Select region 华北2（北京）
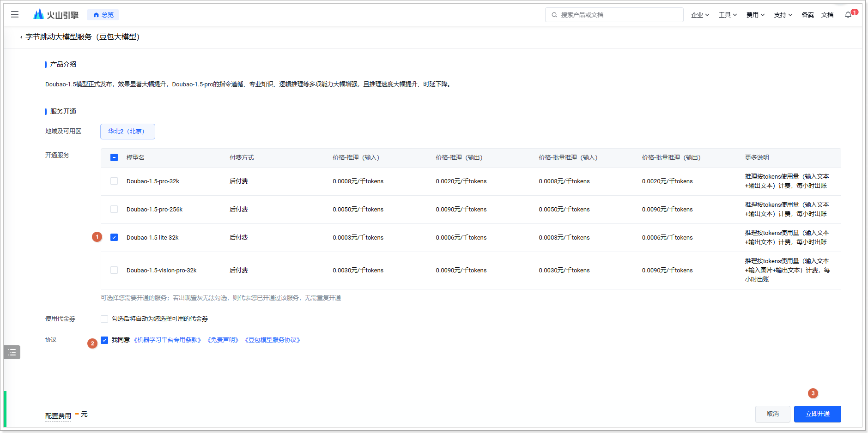The width and height of the screenshot is (868, 433). pyautogui.click(x=127, y=132)
